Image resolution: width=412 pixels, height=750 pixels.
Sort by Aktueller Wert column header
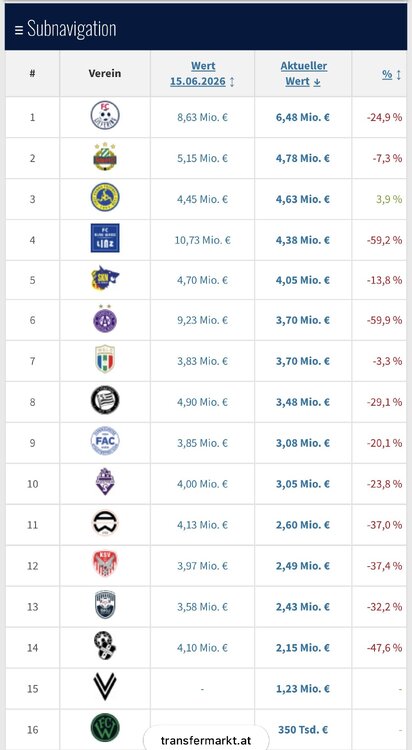tap(303, 74)
